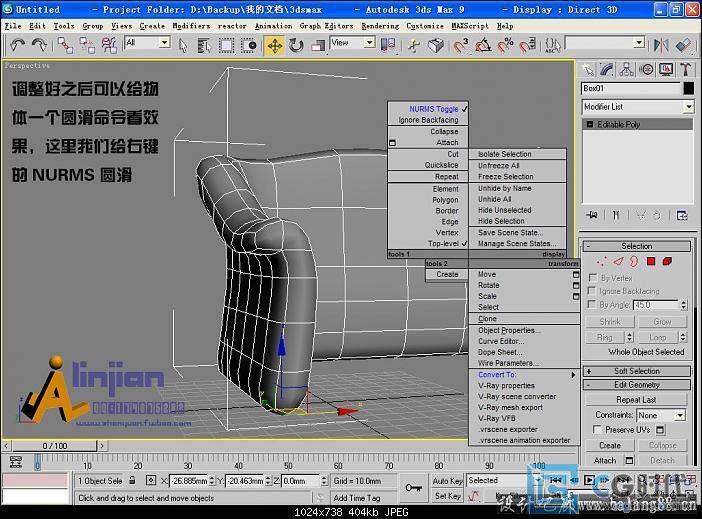This screenshot has width=702, height=519.
Task: Open the Create command panel tab
Action: (587, 69)
